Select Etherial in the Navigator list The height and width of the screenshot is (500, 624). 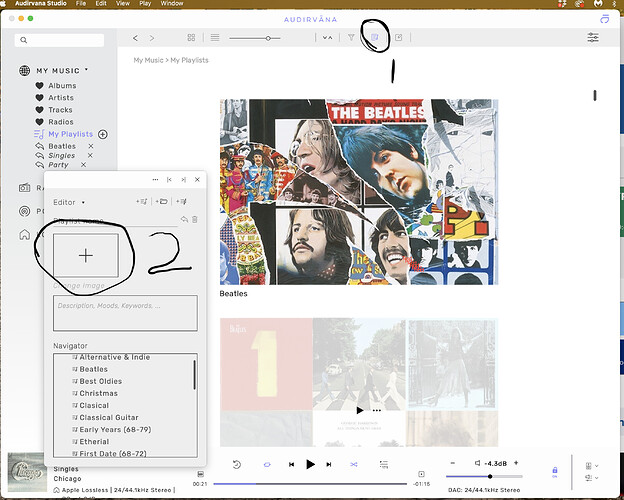(x=94, y=441)
